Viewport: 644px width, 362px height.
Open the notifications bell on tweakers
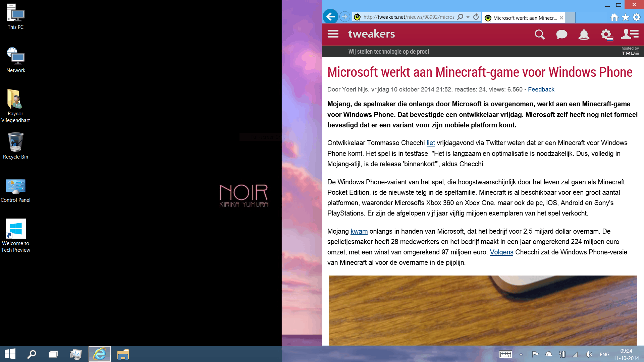pyautogui.click(x=584, y=34)
